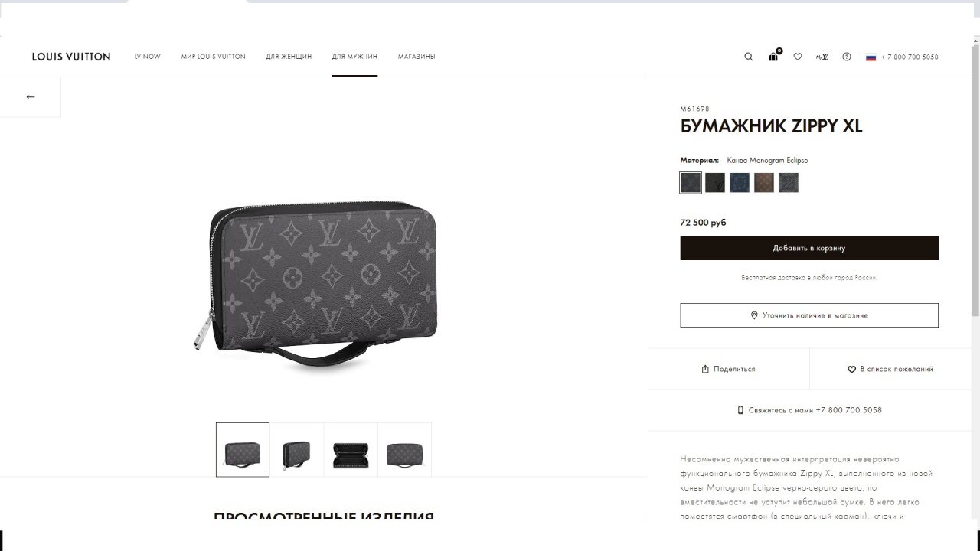Click Добавить в корзину button
The height and width of the screenshot is (551, 980).
(x=809, y=248)
